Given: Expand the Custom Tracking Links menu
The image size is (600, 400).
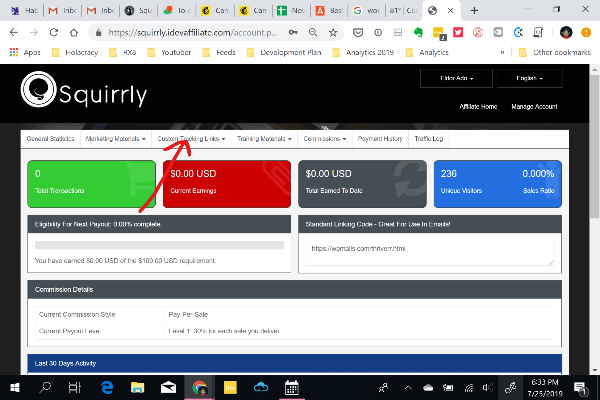Looking at the screenshot, I should (x=191, y=139).
